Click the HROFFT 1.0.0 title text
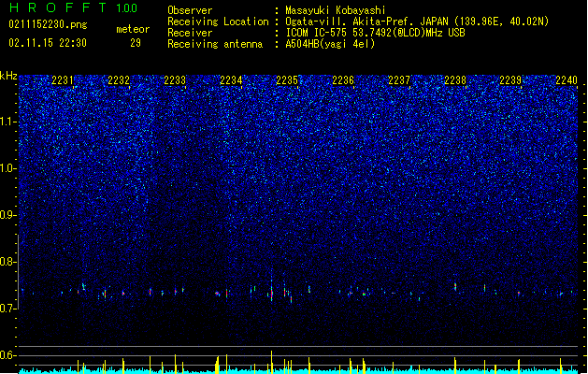Viewport: 588px width, 374px height. point(73,7)
